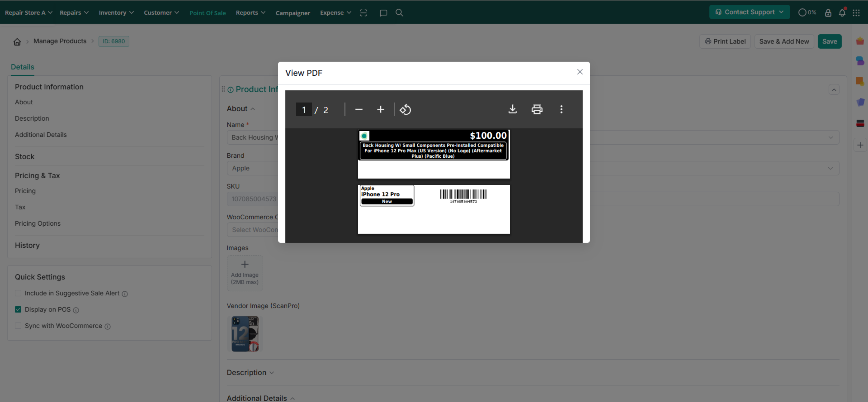Switch to the Details tab
Viewport: 868px width, 402px height.
pos(22,67)
